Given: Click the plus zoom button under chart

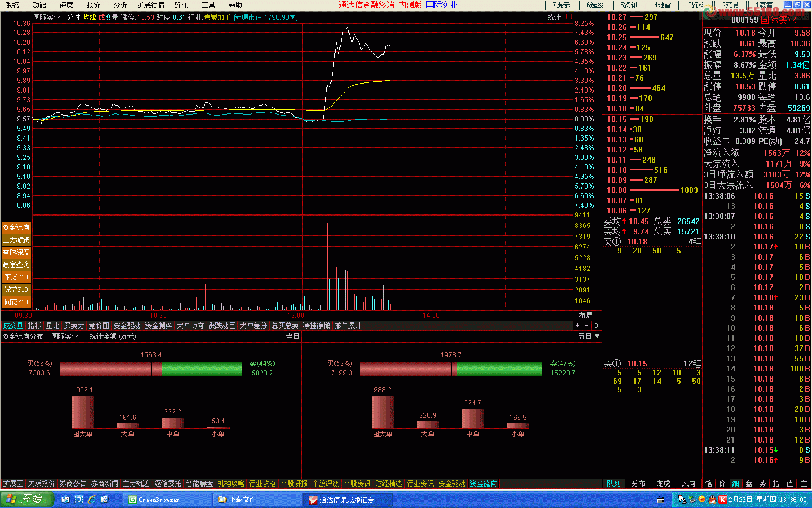Looking at the screenshot, I should coord(577,326).
